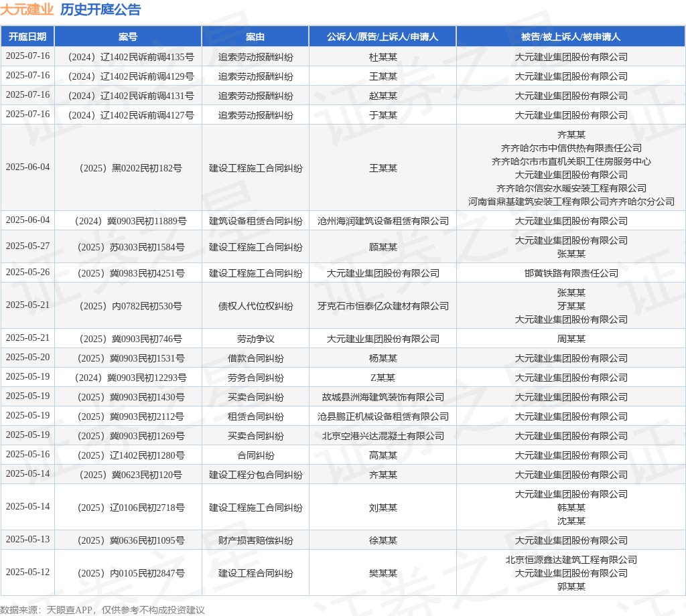
Task: Click plaintiff 顾某某
Action: 383,248
